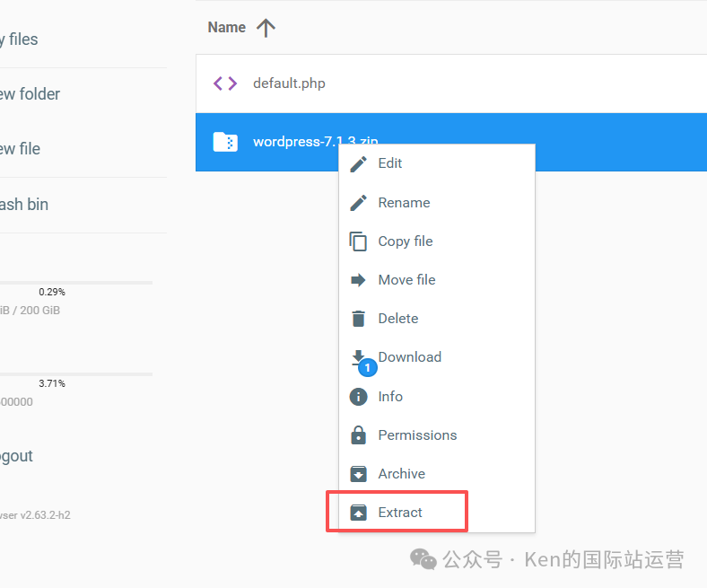
Task: Open Permissions from the context menu
Action: coord(437,435)
